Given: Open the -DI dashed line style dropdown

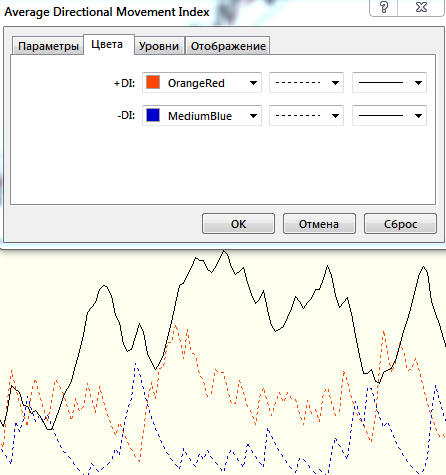Looking at the screenshot, I should [306, 115].
